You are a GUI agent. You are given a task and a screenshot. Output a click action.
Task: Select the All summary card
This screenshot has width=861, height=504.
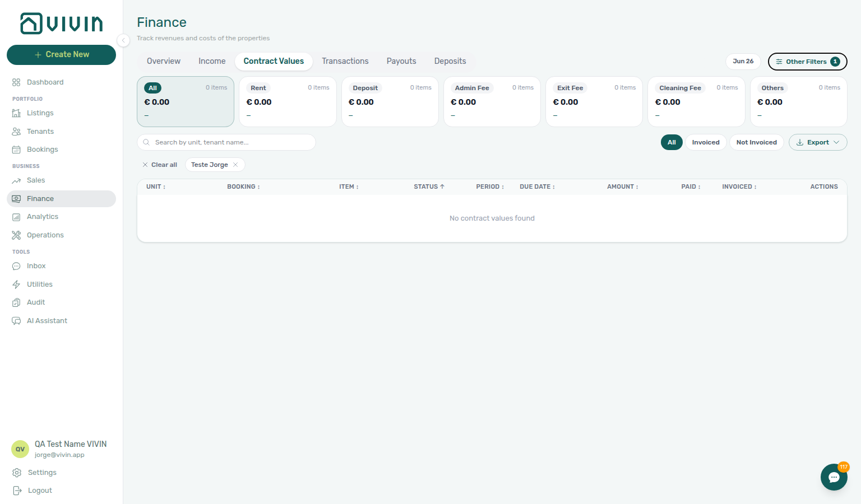tap(186, 102)
